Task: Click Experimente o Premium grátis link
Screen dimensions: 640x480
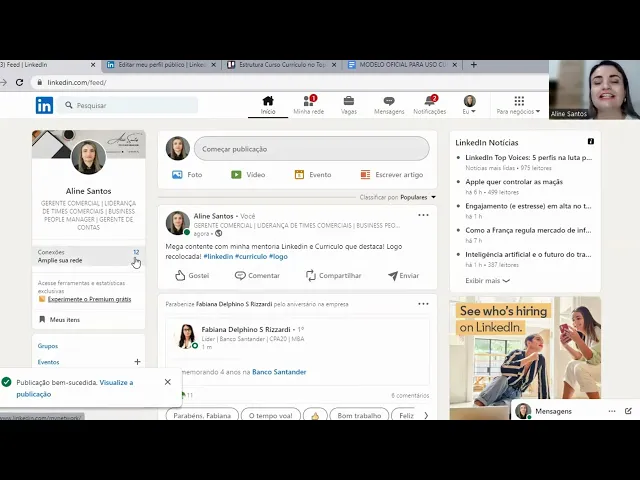Action: tap(89, 299)
